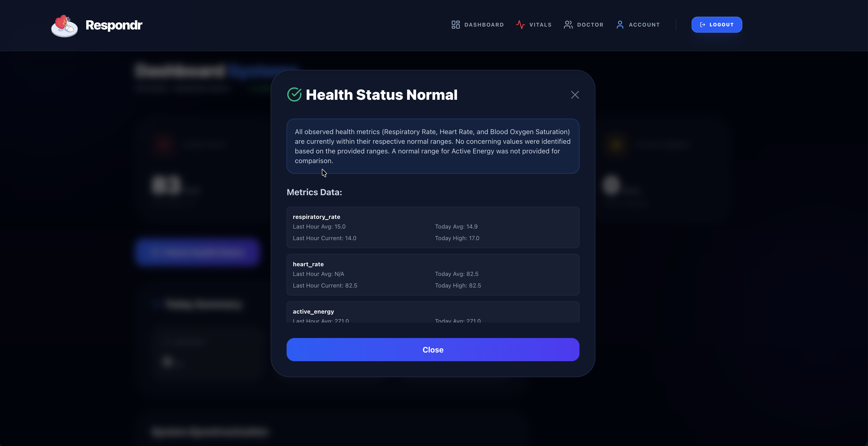Viewport: 868px width, 446px height.
Task: Click the logout arrow icon
Action: (702, 25)
